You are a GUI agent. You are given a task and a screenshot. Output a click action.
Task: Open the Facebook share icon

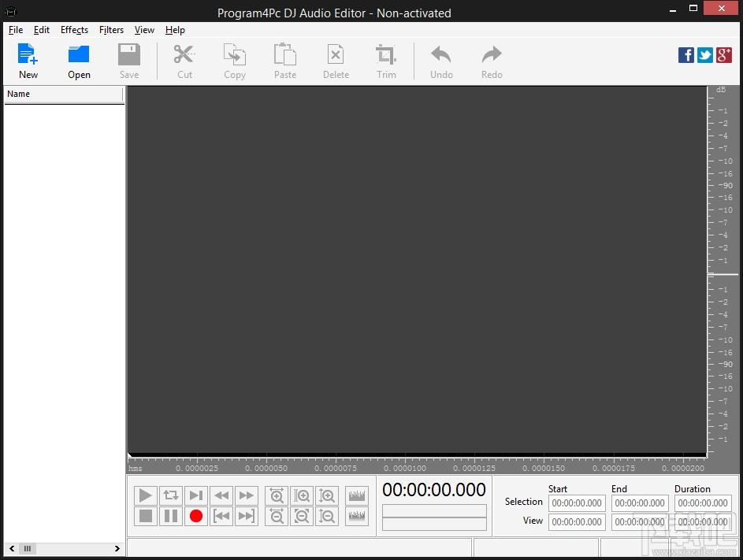tap(685, 55)
